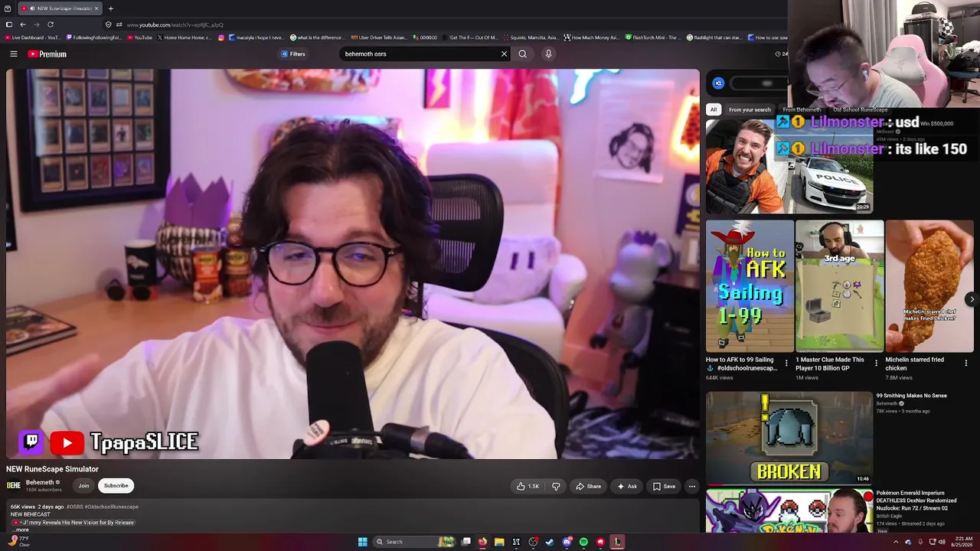Save the video to a playlist
This screenshot has height=551, width=980.
[664, 486]
